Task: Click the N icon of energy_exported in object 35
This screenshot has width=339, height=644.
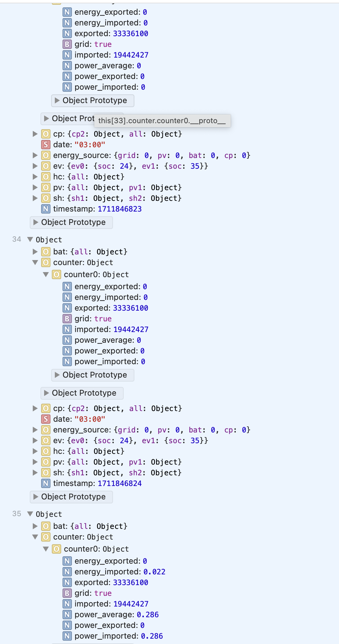Action: coord(67,561)
